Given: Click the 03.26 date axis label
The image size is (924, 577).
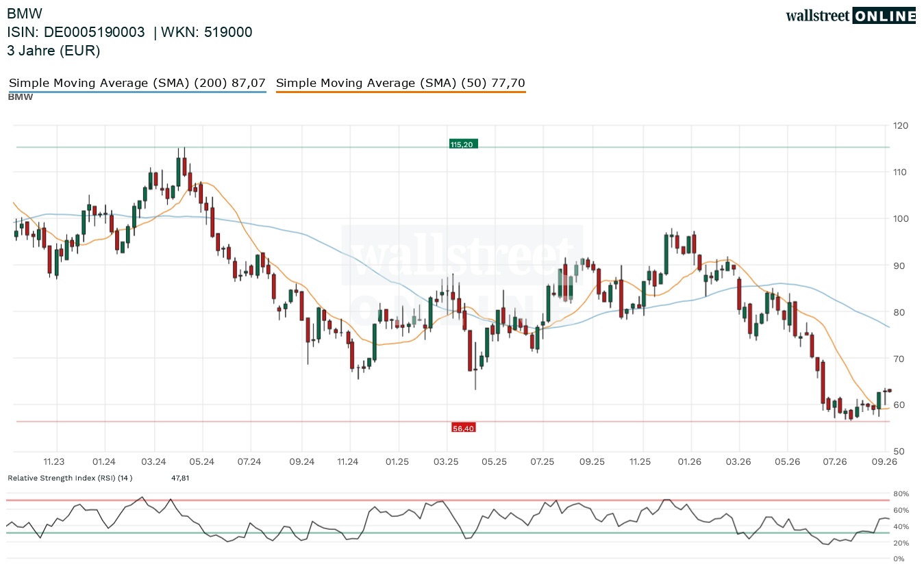Looking at the screenshot, I should [738, 462].
